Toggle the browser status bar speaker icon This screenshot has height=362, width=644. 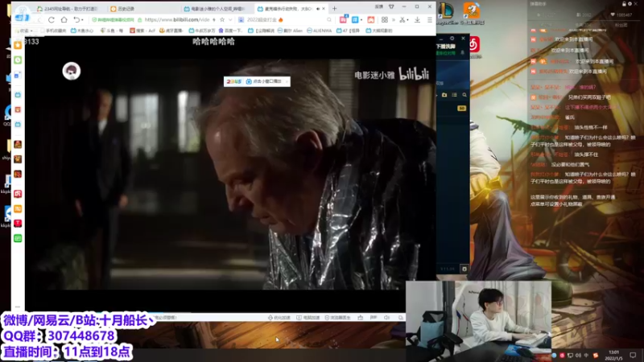tap(386, 318)
